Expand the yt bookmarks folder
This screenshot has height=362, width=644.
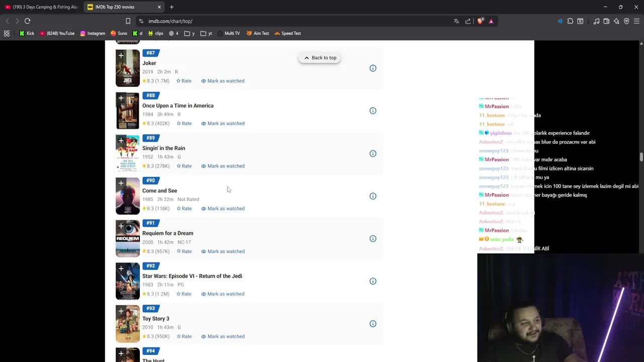click(206, 33)
